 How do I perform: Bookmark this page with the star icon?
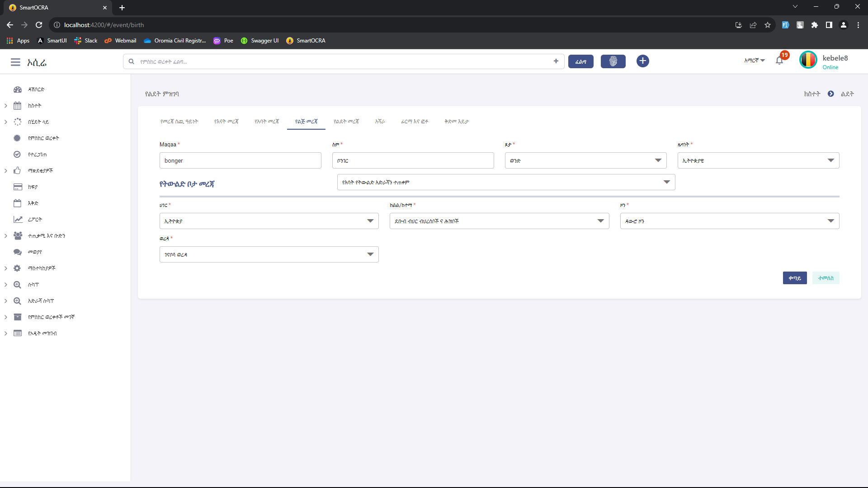pyautogui.click(x=768, y=25)
